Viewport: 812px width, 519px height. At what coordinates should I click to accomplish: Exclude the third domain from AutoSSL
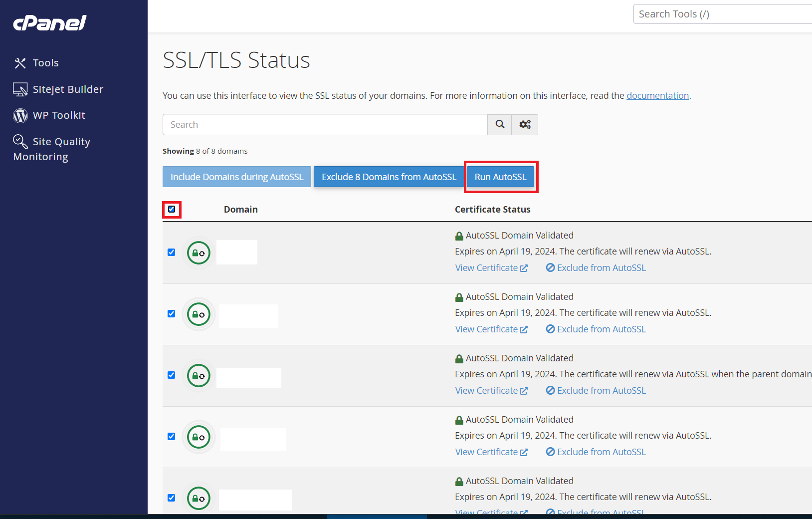(x=596, y=391)
